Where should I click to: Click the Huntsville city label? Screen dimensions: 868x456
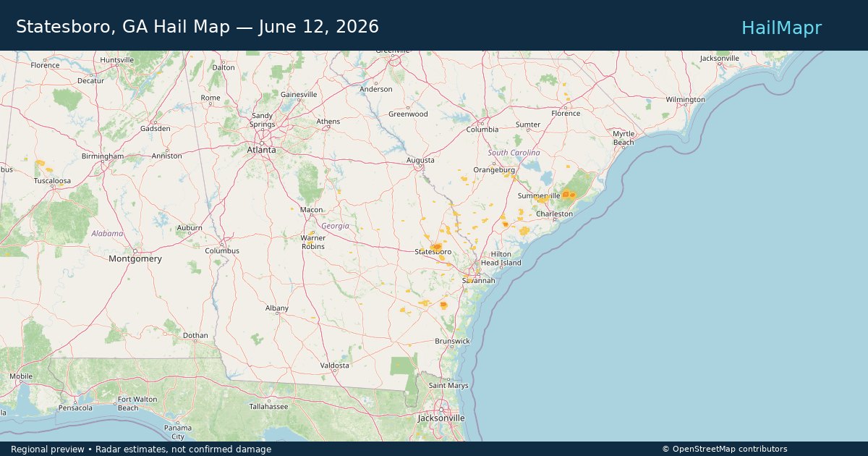click(x=117, y=59)
